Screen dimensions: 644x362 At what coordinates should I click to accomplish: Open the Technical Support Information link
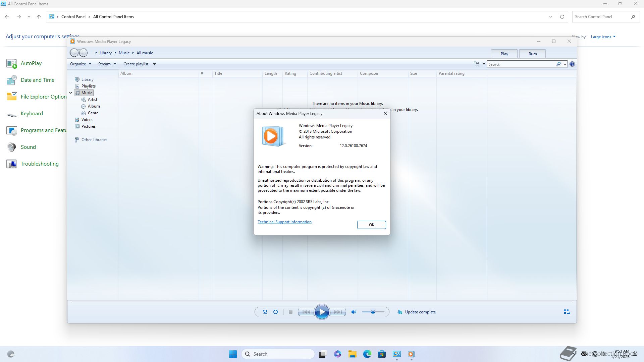pos(284,222)
